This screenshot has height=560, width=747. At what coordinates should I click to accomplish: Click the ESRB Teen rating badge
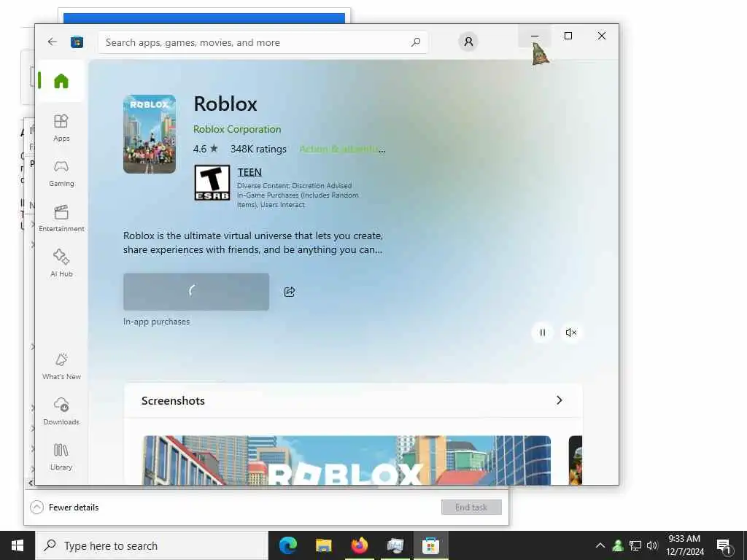pos(212,183)
